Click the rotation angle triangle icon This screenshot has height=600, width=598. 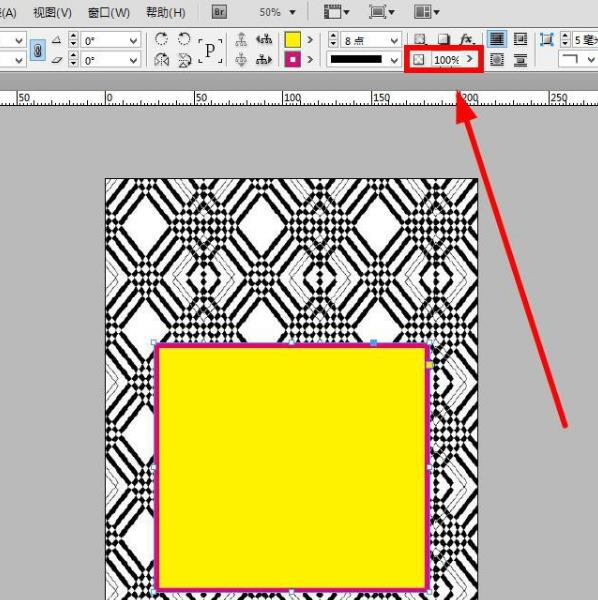pos(56,40)
